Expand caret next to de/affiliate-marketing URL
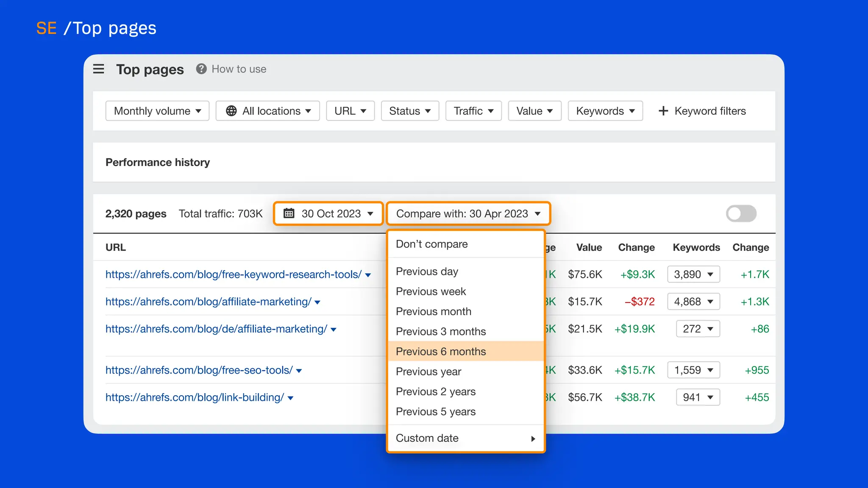This screenshot has width=868, height=488. [x=334, y=330]
